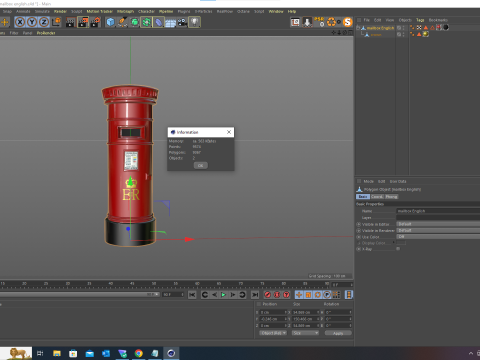Open the Coord. tab in Attributes
The height and width of the screenshot is (360, 480).
pyautogui.click(x=377, y=197)
